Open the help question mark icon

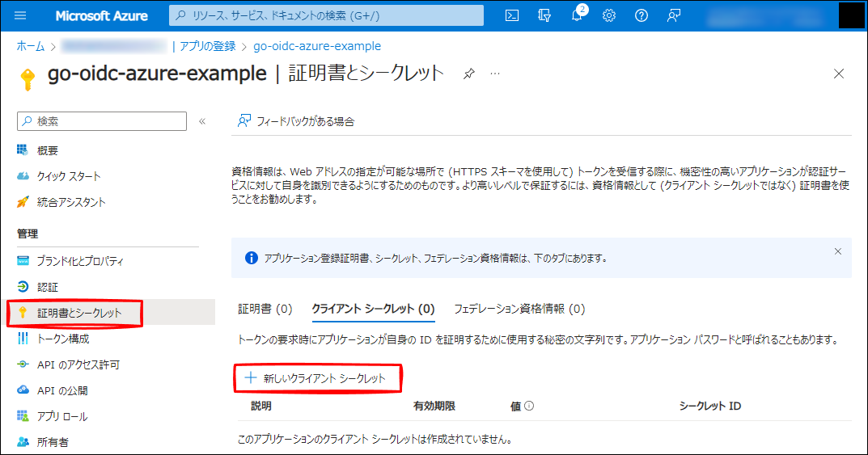(x=641, y=15)
